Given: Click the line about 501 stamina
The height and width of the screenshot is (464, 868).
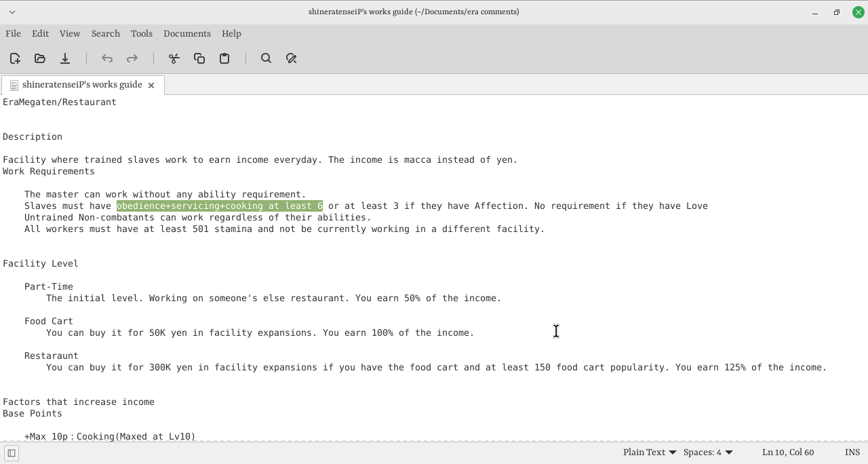Looking at the screenshot, I should (285, 229).
